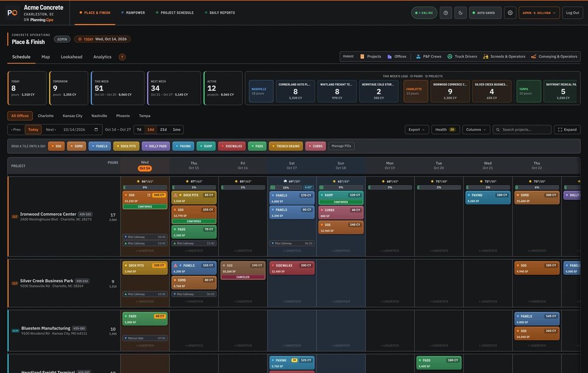Image resolution: width=588 pixels, height=373 pixels.
Task: Filter schedule by Kansas City office
Action: (72, 116)
